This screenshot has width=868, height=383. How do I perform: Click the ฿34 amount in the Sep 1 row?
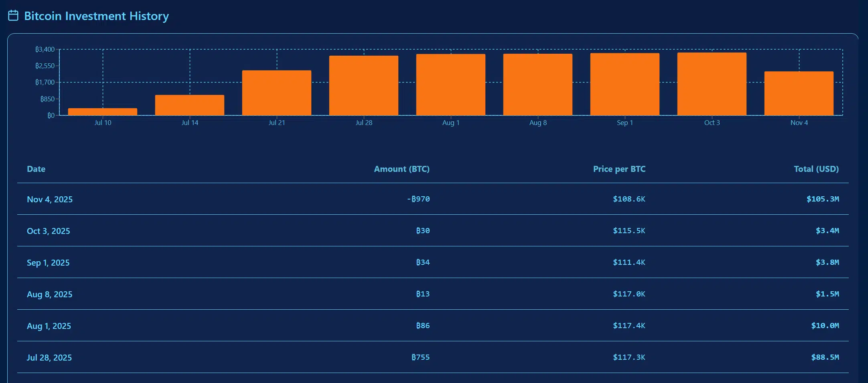pos(423,262)
